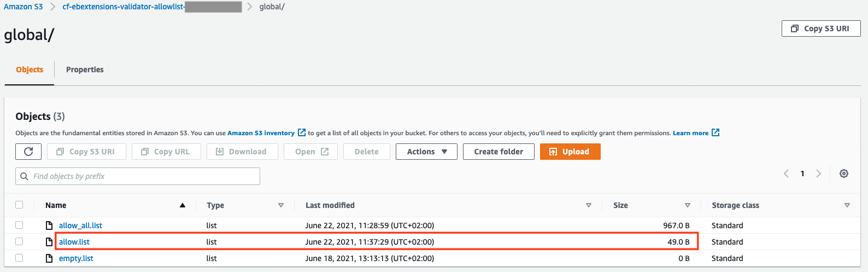868x272 pixels.
Task: Click the 49.0 B size cell
Action: tap(678, 242)
